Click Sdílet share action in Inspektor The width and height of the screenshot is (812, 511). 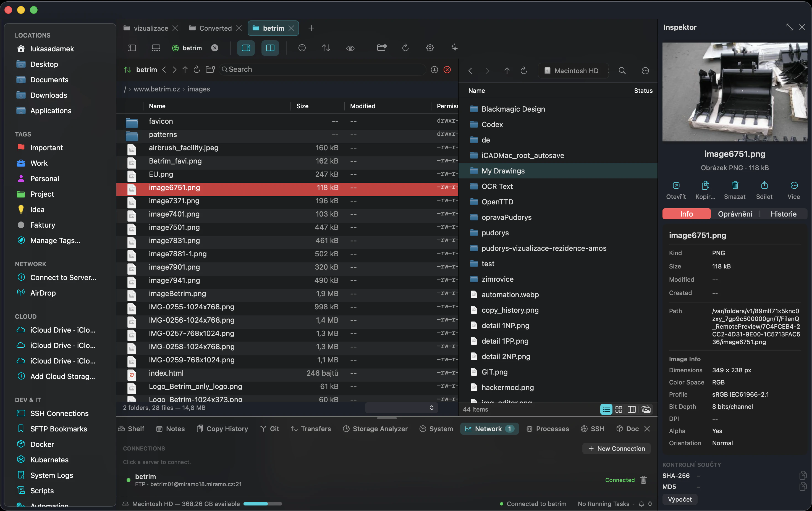pyautogui.click(x=764, y=190)
